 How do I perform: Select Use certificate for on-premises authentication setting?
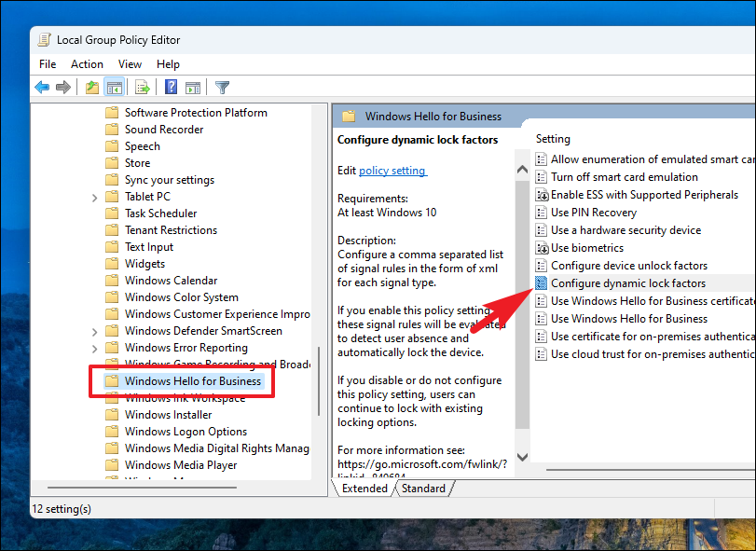pos(653,337)
